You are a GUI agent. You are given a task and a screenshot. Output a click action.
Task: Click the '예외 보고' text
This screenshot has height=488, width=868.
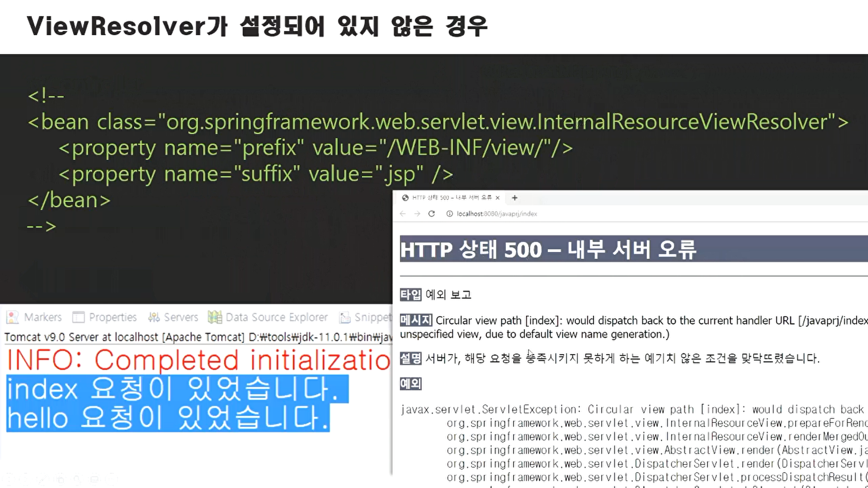[x=448, y=295]
